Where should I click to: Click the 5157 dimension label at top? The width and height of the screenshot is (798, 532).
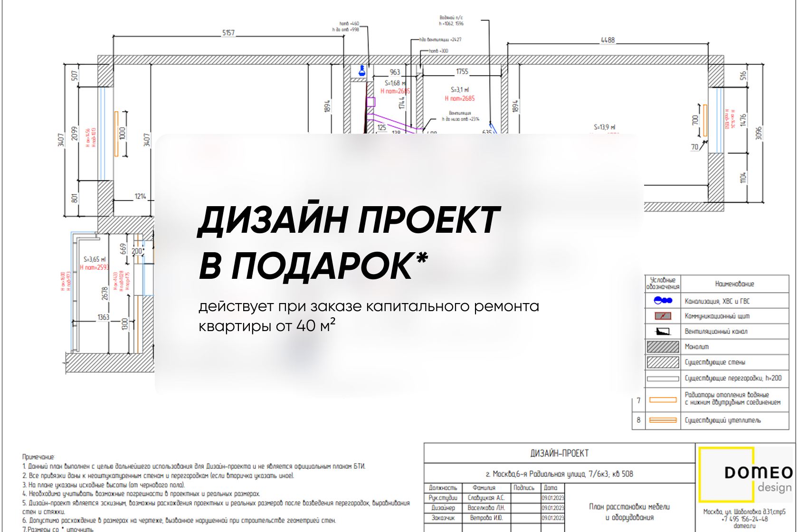(x=228, y=33)
